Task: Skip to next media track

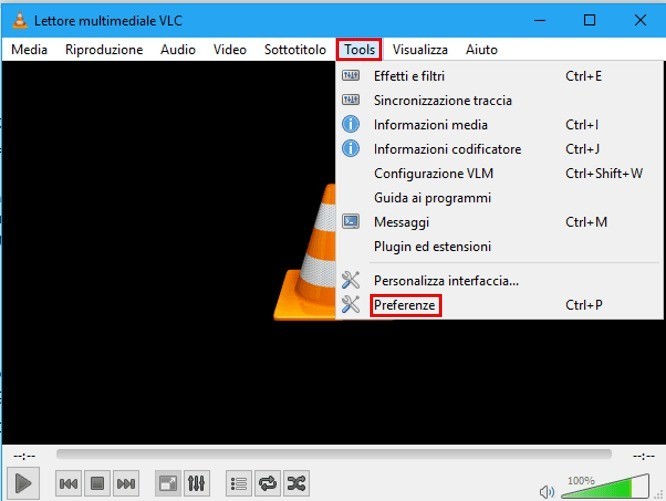Action: [126, 484]
